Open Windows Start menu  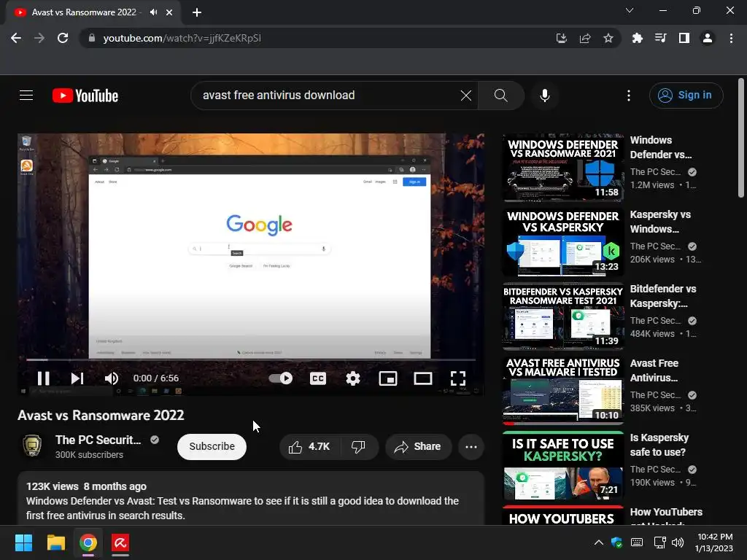tap(23, 542)
